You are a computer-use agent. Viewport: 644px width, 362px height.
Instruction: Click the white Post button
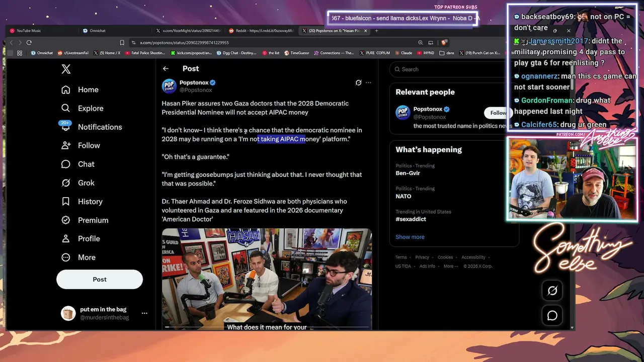100,279
